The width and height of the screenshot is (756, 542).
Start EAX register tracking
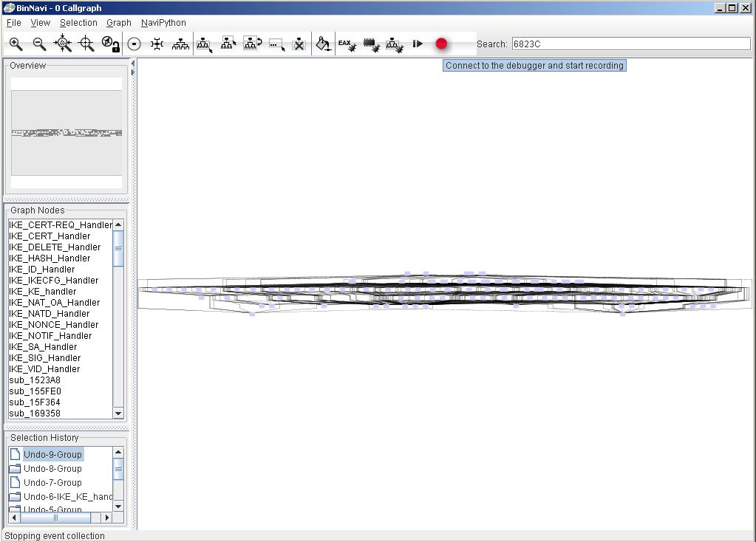[x=346, y=44]
